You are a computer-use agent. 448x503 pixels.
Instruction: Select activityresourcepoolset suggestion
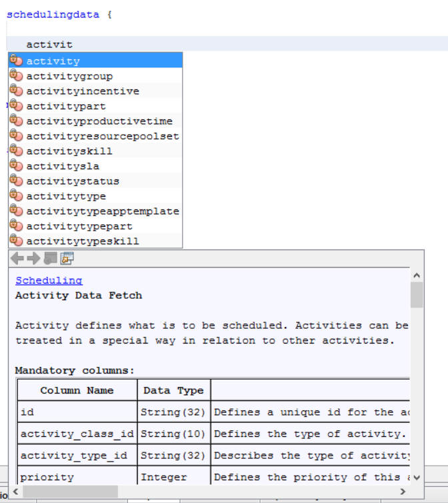103,136
